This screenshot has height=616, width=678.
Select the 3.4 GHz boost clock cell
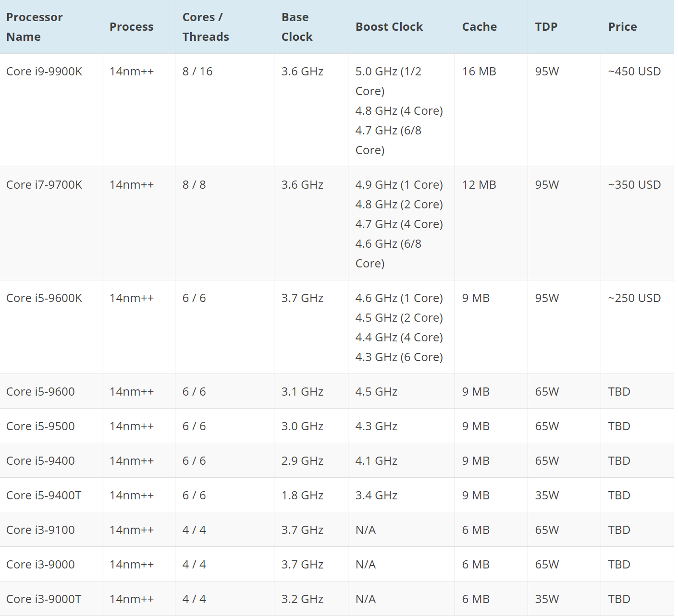coord(376,495)
